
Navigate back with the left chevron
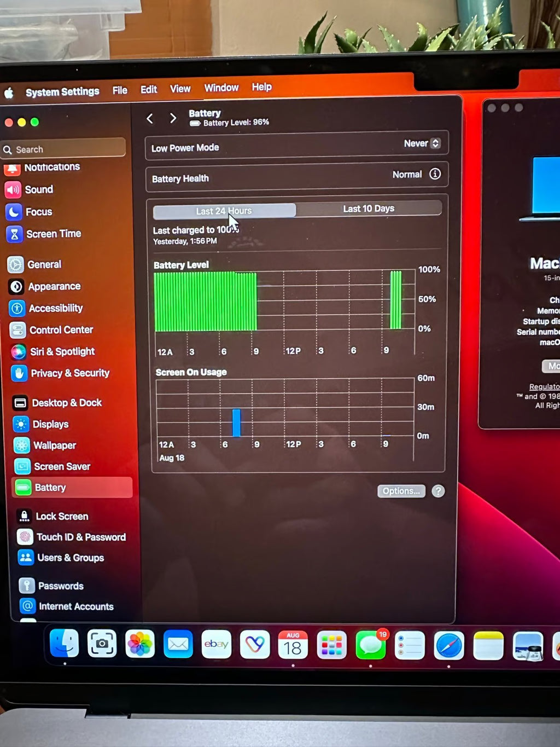pyautogui.click(x=150, y=118)
